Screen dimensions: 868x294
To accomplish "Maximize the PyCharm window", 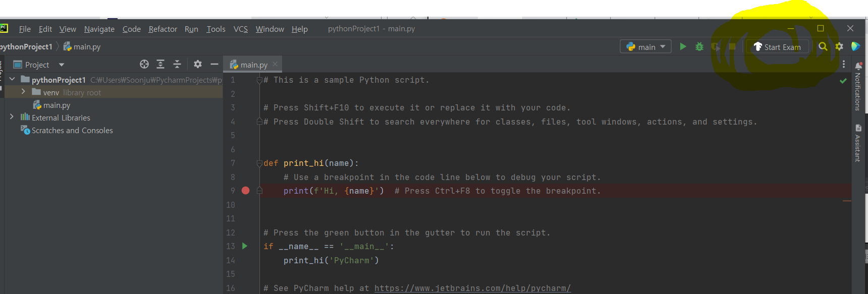I will [x=821, y=28].
